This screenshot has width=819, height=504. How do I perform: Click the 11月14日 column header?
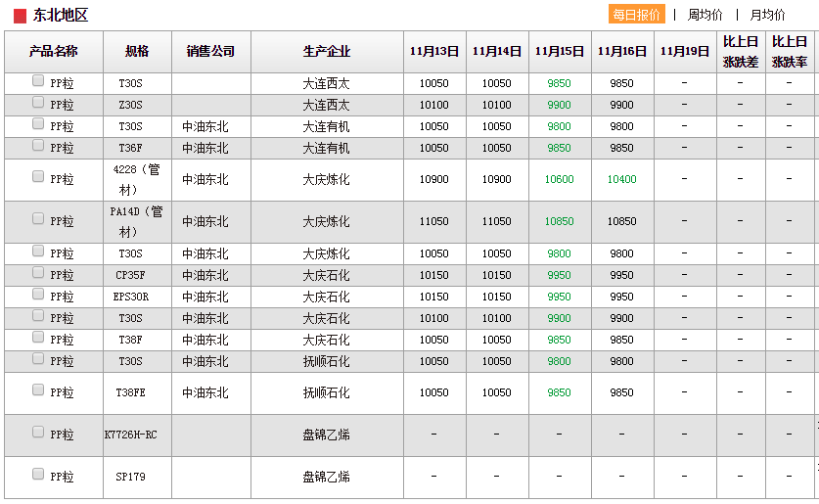(497, 52)
